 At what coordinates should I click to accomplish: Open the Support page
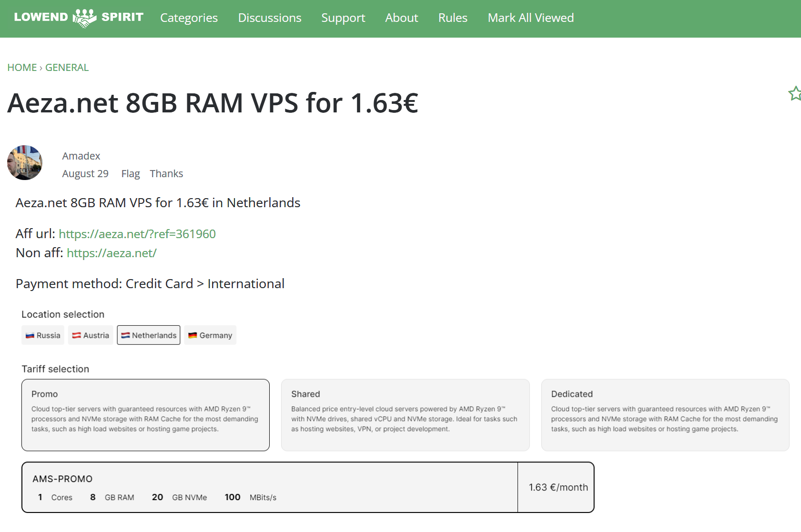343,18
